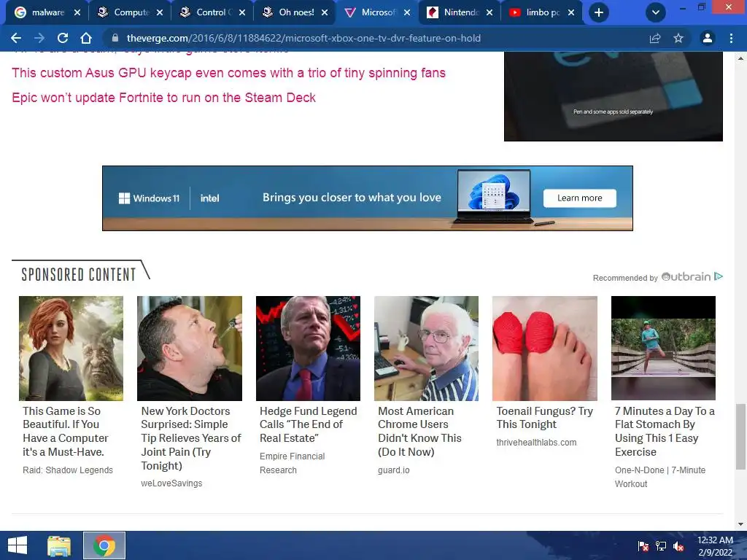Click the Raid: Shadow Legends source label
Image resolution: width=747 pixels, height=560 pixels.
pos(68,470)
